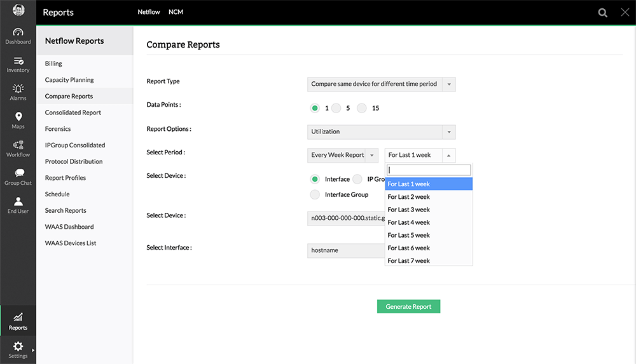Select the 5 data points radio button

click(336, 108)
